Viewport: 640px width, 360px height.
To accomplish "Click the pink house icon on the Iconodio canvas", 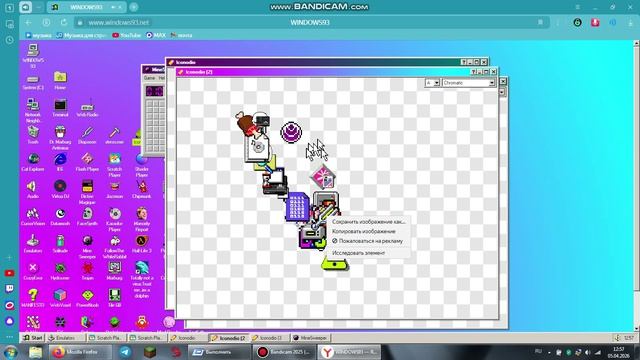I will [x=323, y=176].
